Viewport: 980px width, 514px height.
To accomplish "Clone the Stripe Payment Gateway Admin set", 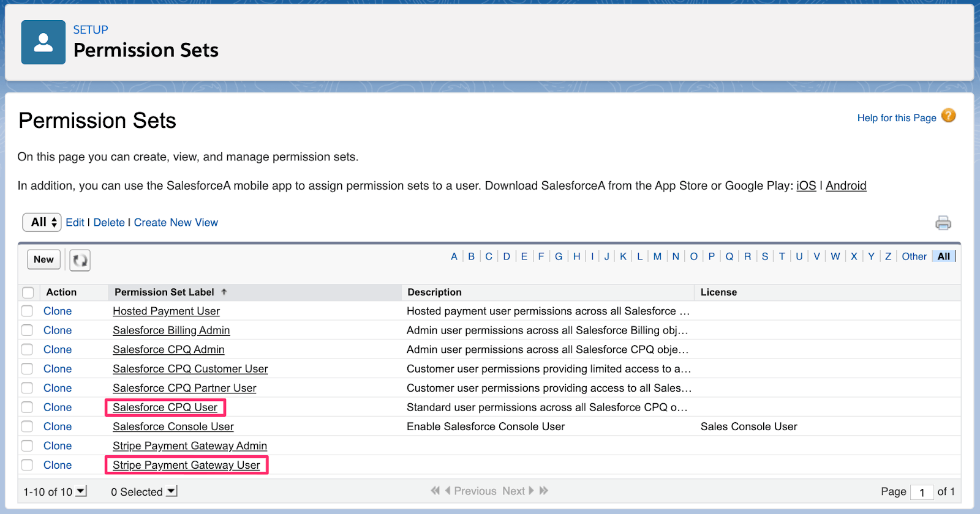I will pyautogui.click(x=58, y=446).
